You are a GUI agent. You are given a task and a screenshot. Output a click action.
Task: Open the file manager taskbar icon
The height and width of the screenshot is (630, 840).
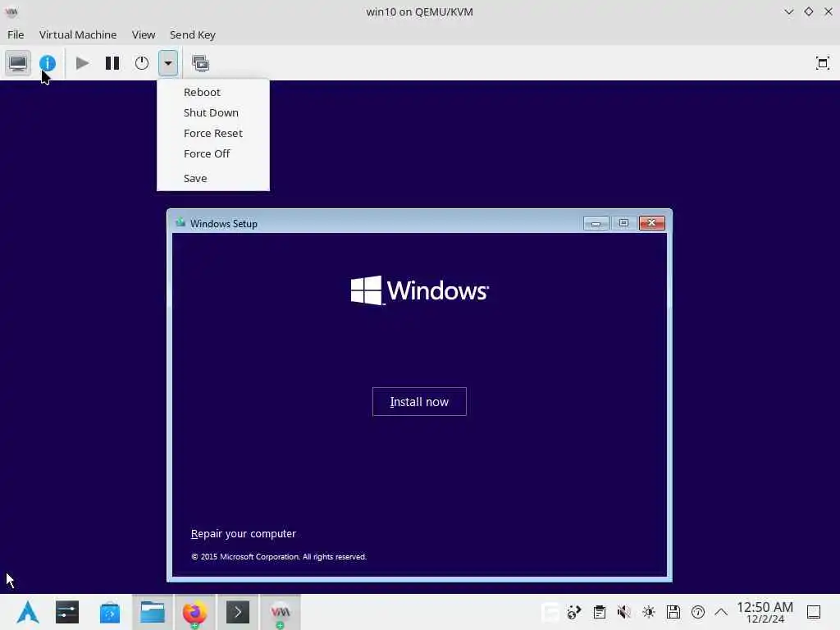(x=152, y=612)
